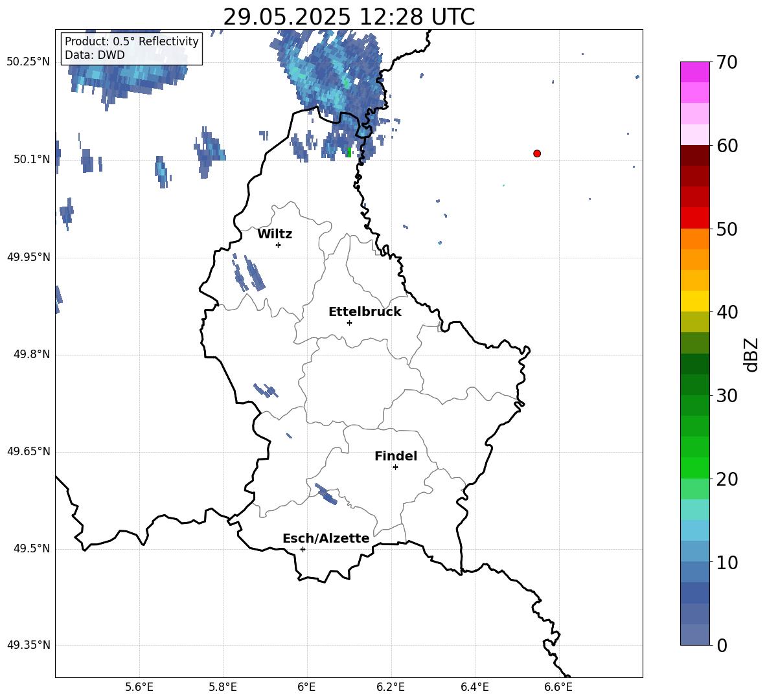767x700 pixels.
Task: Click the bright green colorbar segment just above 20
Action: pyautogui.click(x=694, y=468)
